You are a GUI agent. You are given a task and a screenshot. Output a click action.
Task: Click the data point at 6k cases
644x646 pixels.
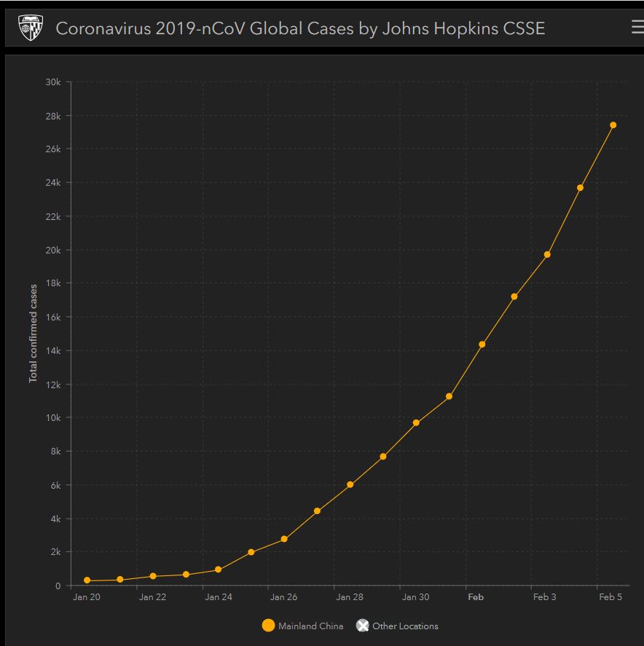350,484
